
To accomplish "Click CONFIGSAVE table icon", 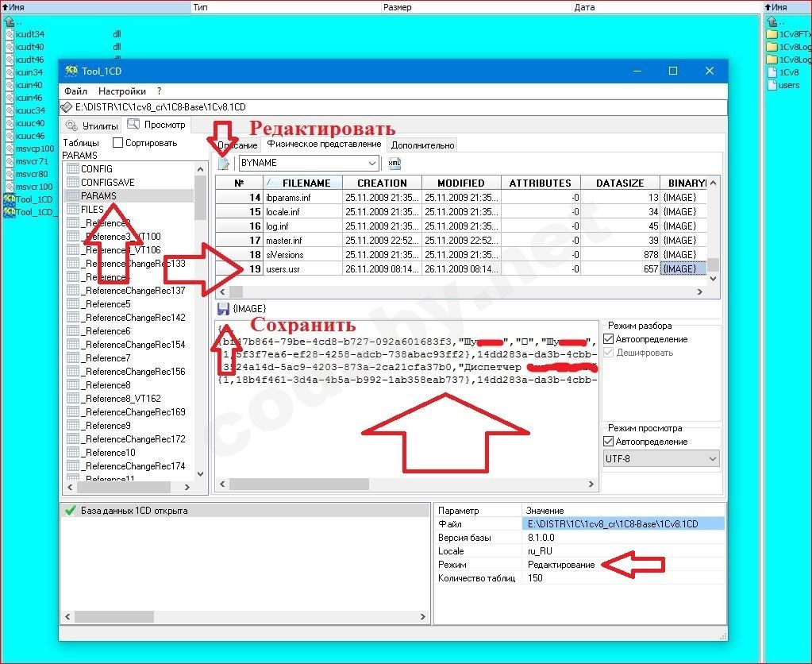I will (72, 183).
